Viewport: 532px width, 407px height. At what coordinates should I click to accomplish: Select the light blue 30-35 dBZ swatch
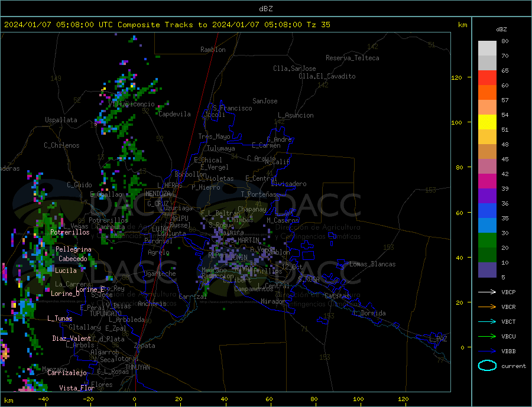click(487, 226)
